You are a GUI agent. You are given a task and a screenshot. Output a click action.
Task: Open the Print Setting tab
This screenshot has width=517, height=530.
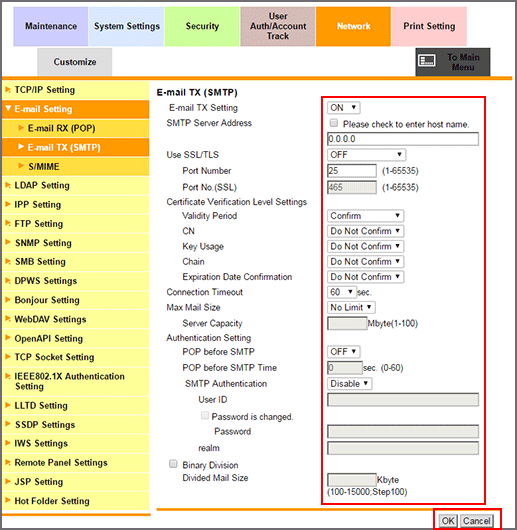pyautogui.click(x=429, y=26)
